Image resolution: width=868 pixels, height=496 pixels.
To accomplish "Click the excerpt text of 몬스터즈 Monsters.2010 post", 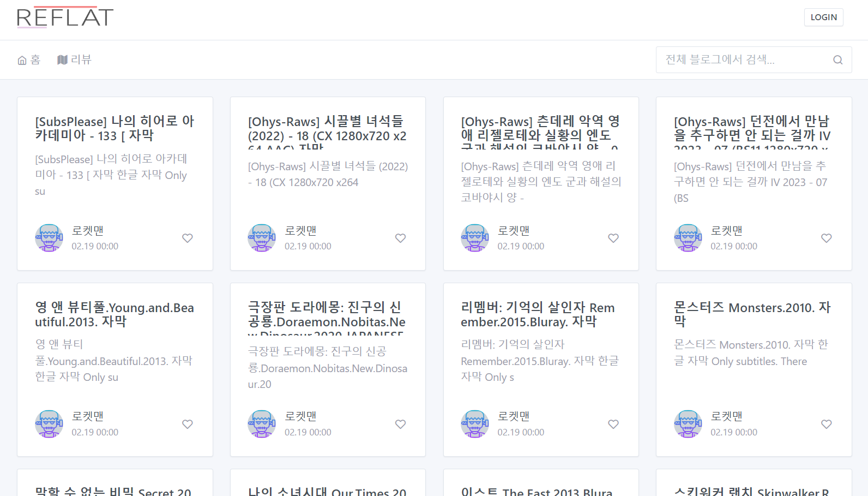I will click(x=751, y=353).
